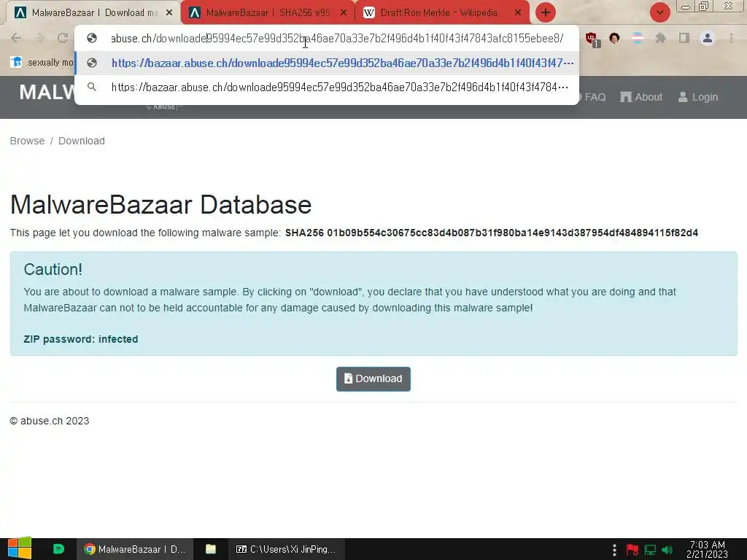Click the MALW site logo
Screen dimensions: 747x560
[47, 93]
